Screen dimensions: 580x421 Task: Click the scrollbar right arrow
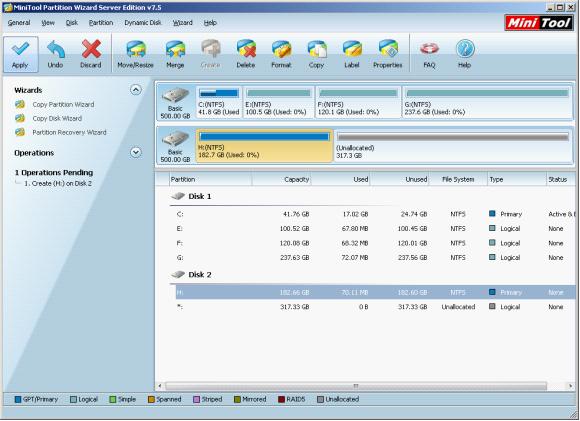tap(570, 386)
